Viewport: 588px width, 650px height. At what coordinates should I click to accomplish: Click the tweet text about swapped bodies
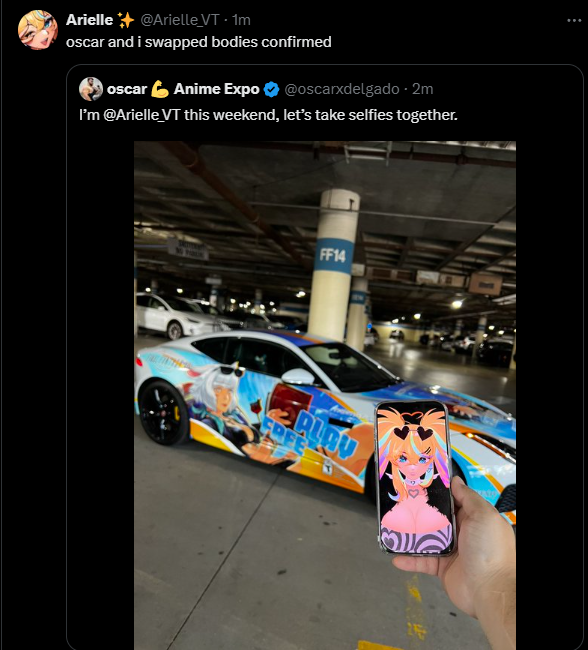199,42
